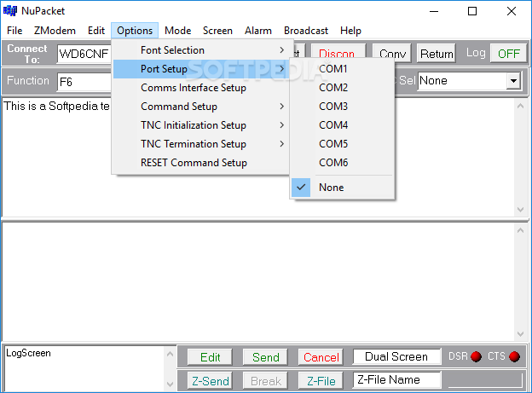Click lower pane scrollbar down arrow
The height and width of the screenshot is (393, 532).
pyautogui.click(x=520, y=334)
